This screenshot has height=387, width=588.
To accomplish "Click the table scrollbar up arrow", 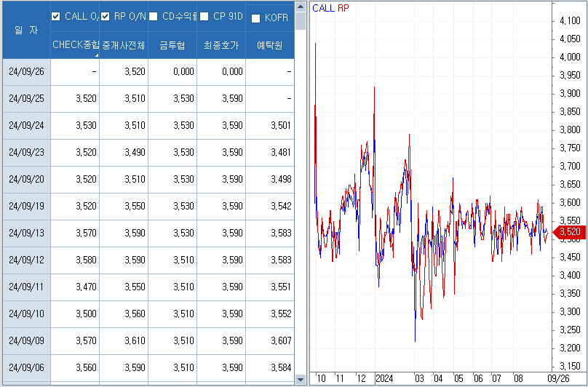I will [300, 6].
